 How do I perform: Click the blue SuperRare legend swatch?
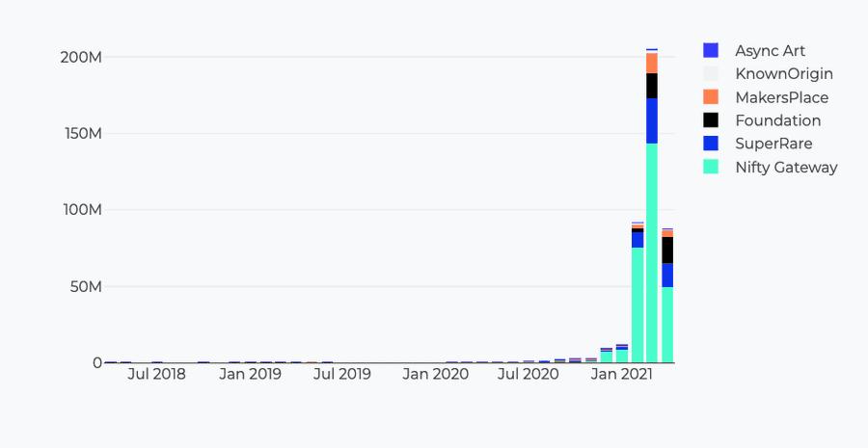coord(711,144)
